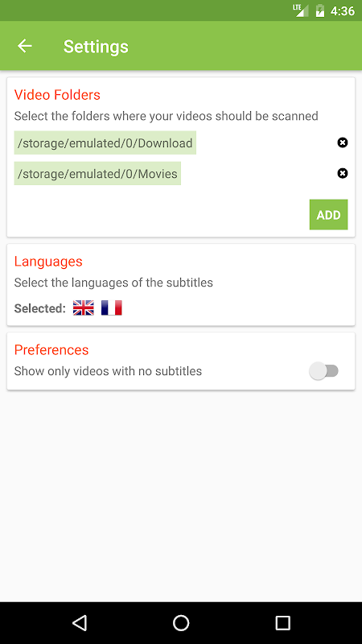Image resolution: width=362 pixels, height=644 pixels.
Task: Open recent apps with the square button
Action: coord(283,622)
